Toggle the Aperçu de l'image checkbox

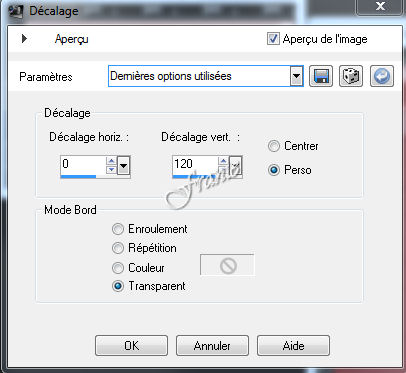point(273,39)
